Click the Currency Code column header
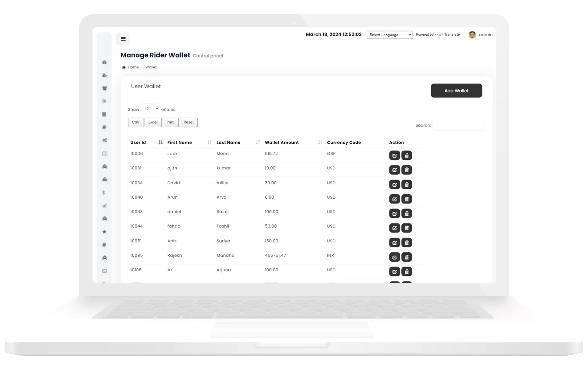588x372 pixels. (344, 142)
